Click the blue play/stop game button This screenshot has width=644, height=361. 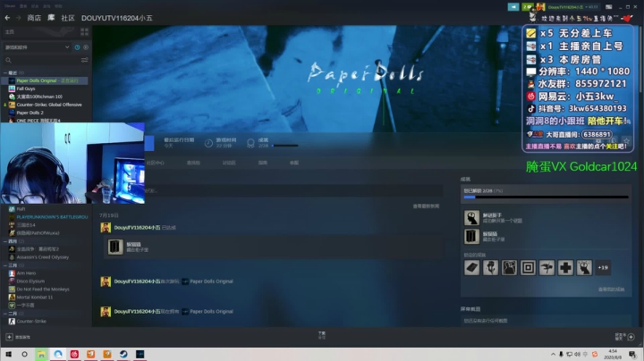(149, 143)
